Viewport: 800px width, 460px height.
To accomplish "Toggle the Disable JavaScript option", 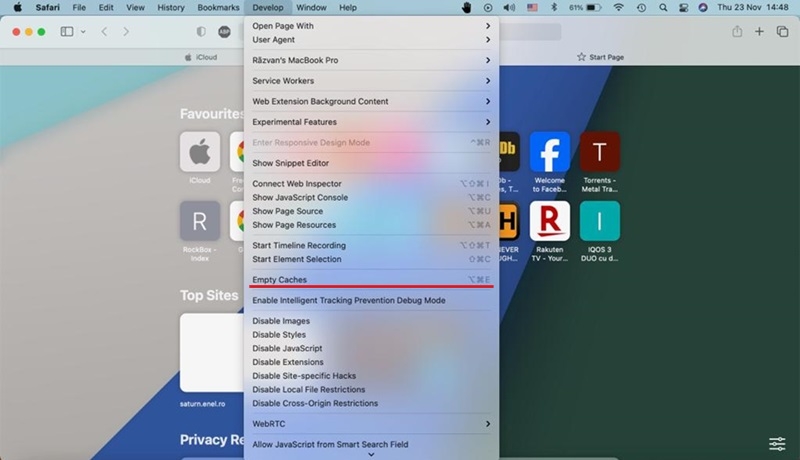I will [x=287, y=348].
